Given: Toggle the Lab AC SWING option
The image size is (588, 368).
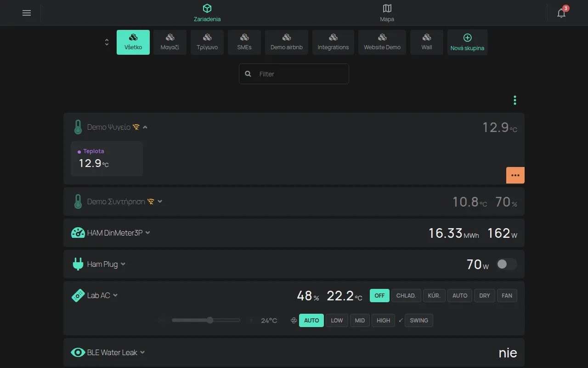Looking at the screenshot, I should (419, 320).
